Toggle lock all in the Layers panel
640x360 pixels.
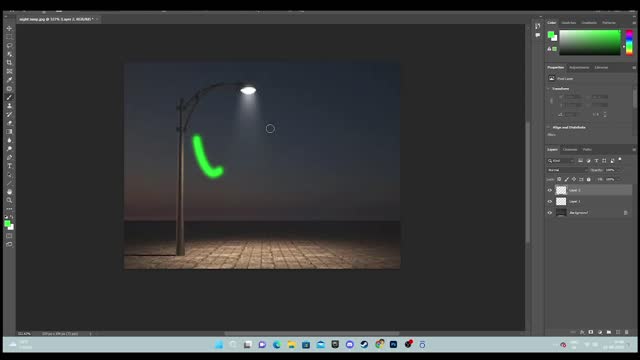pyautogui.click(x=589, y=179)
